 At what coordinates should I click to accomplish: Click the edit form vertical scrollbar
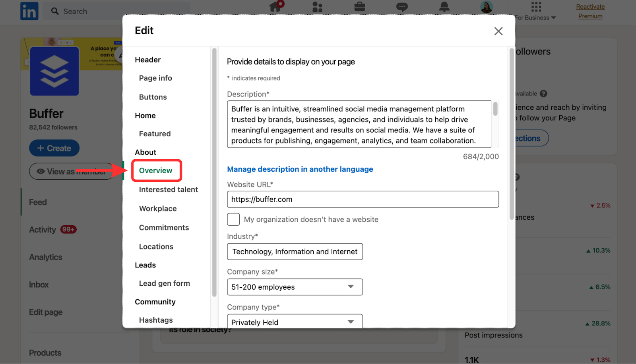tap(512, 134)
